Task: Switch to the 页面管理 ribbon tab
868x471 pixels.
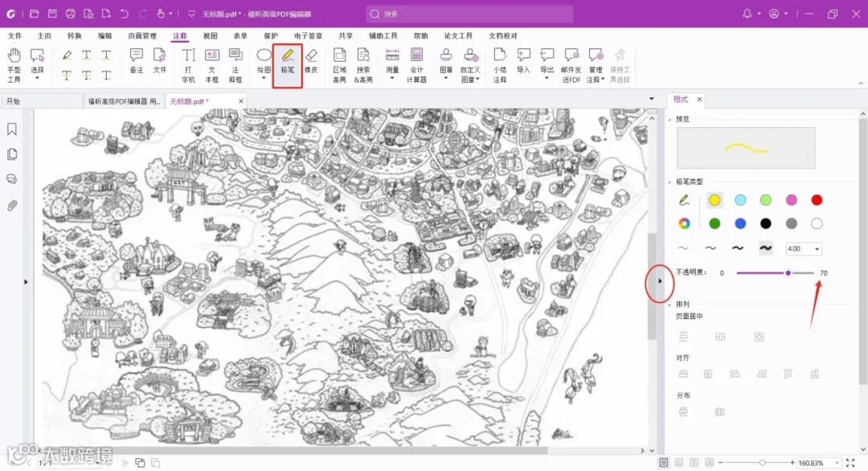Action: [x=142, y=35]
